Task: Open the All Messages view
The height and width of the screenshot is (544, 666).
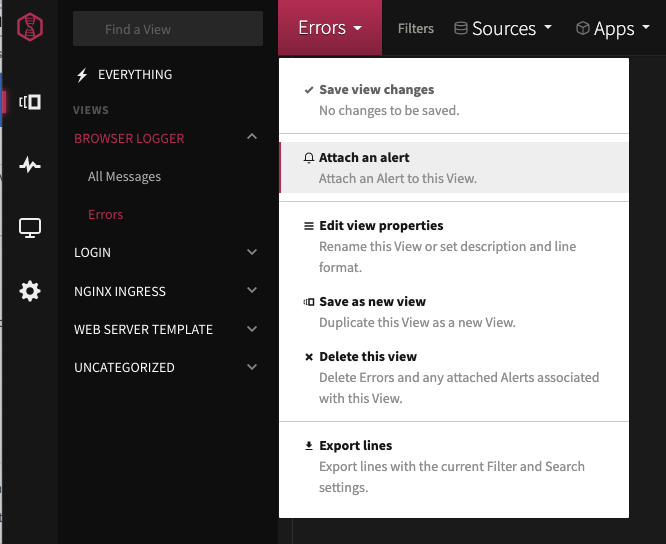Action: click(124, 176)
